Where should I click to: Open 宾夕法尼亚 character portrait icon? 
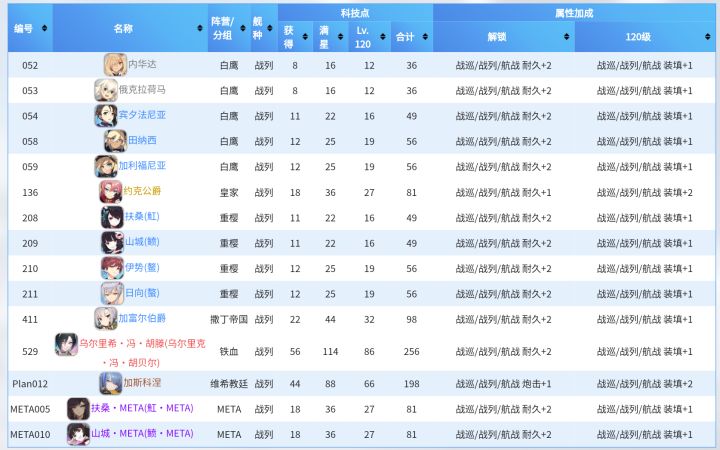click(106, 115)
